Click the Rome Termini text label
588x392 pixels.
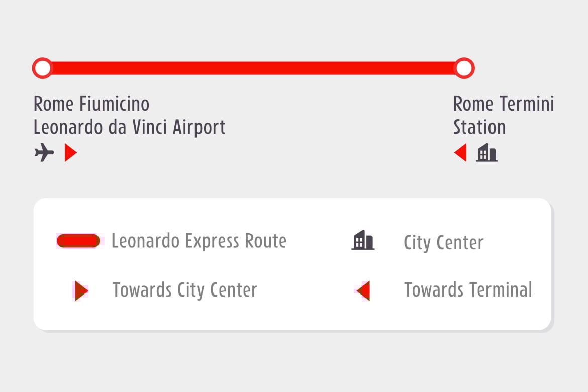tap(504, 104)
